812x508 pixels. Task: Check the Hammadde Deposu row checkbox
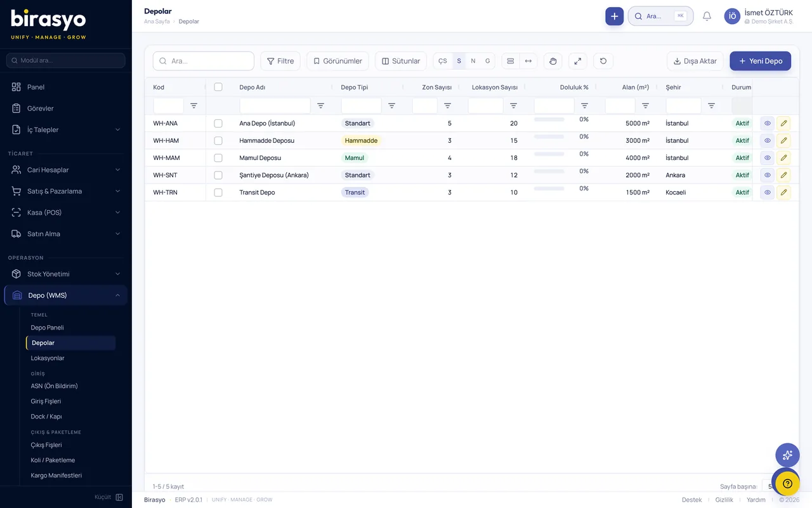pyautogui.click(x=218, y=140)
